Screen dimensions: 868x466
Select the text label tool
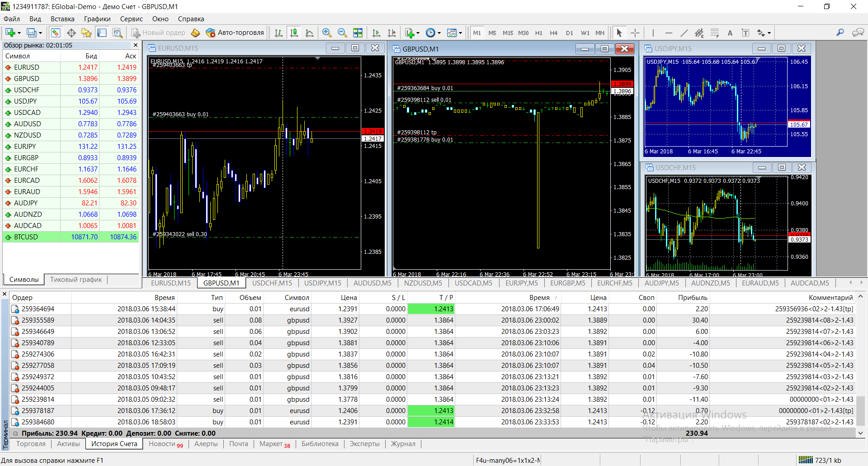(745, 33)
